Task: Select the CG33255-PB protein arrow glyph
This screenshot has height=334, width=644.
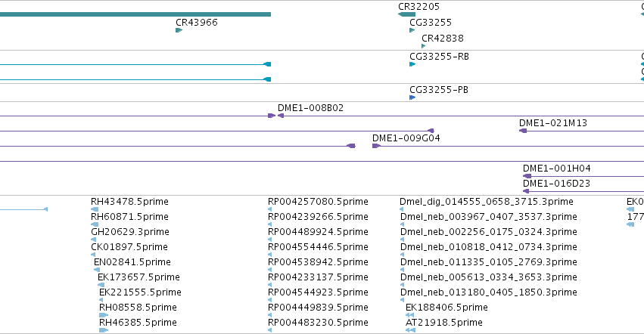Action: (412, 97)
